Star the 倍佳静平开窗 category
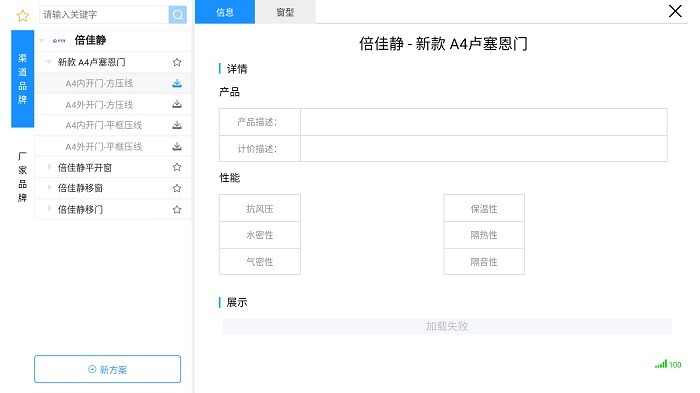This screenshot has width=700, height=393. click(x=177, y=167)
